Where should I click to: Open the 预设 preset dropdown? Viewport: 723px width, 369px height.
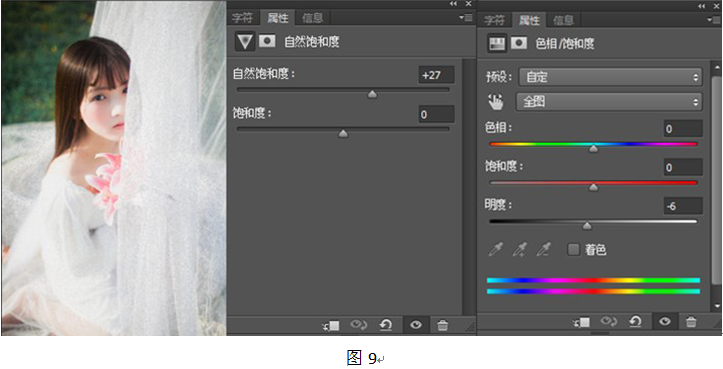click(610, 77)
